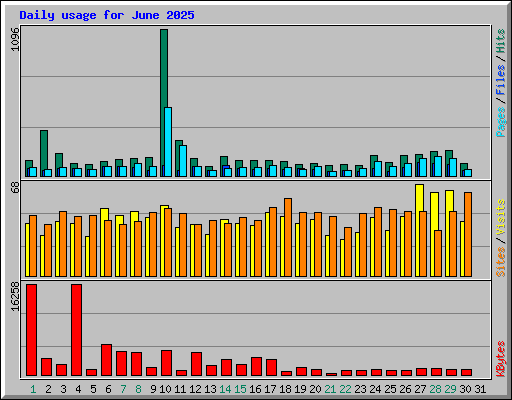Click the red KBytes bar for day 4
Image resolution: width=512 pixels, height=400 pixels.
[x=76, y=330]
